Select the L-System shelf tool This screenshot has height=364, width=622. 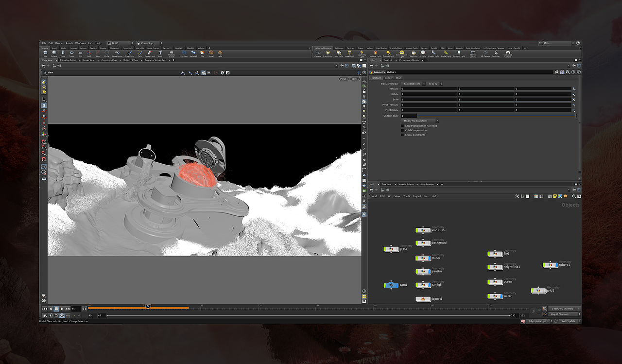(x=184, y=53)
